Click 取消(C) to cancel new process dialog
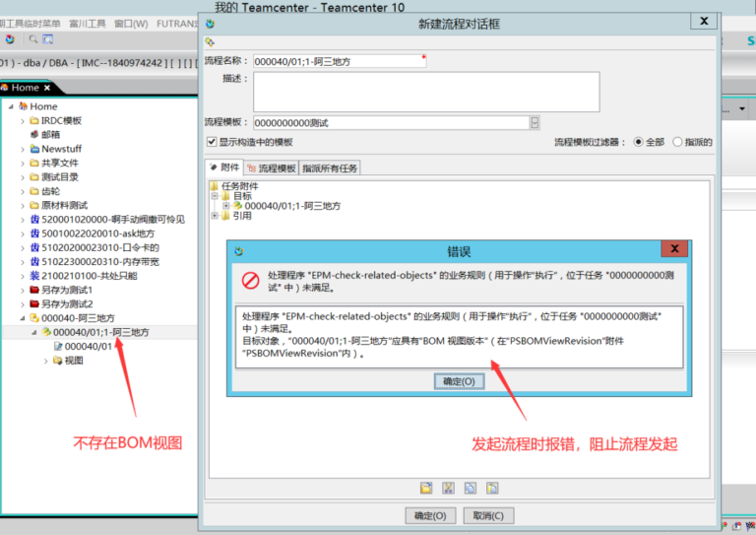The image size is (756, 535). 488,515
